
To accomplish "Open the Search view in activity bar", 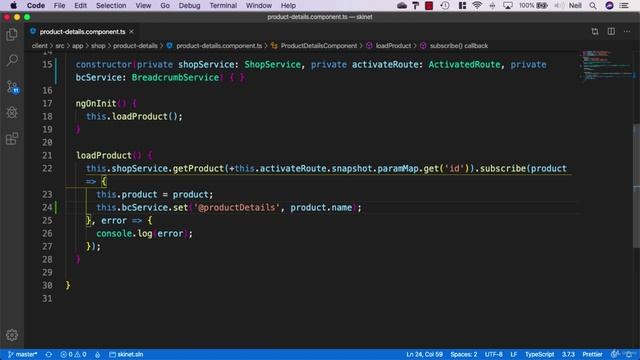I will [x=12, y=60].
